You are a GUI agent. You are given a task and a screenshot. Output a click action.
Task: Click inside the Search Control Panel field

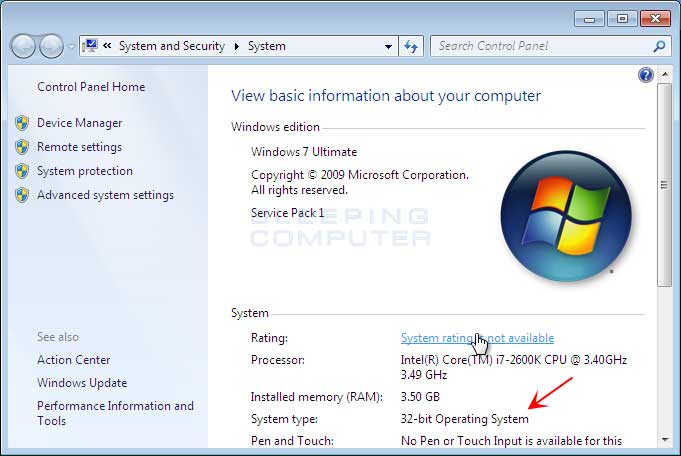tap(540, 46)
